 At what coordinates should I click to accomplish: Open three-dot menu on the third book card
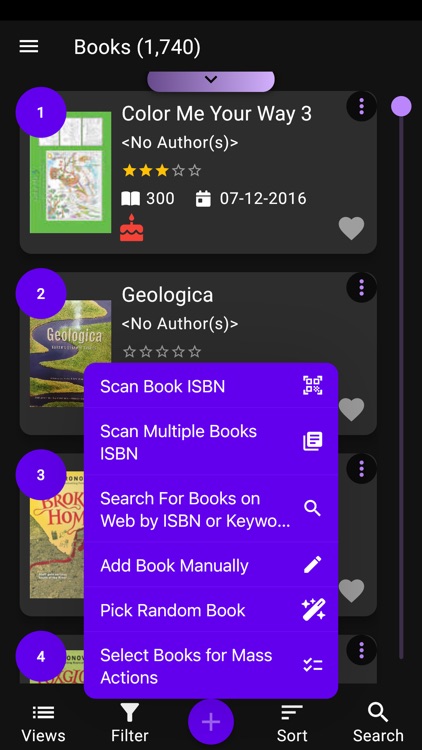(361, 469)
